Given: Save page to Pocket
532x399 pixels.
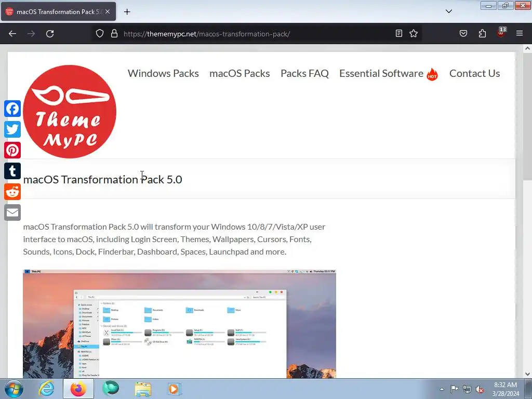Looking at the screenshot, I should (x=463, y=33).
